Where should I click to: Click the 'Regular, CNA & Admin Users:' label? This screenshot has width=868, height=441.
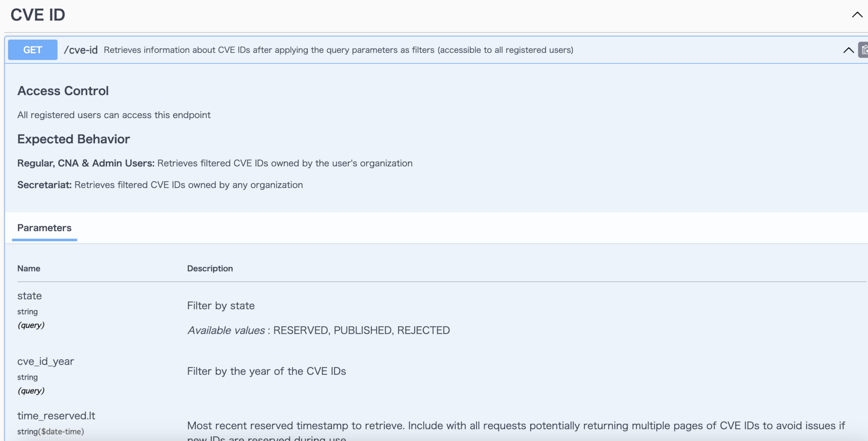coord(86,164)
